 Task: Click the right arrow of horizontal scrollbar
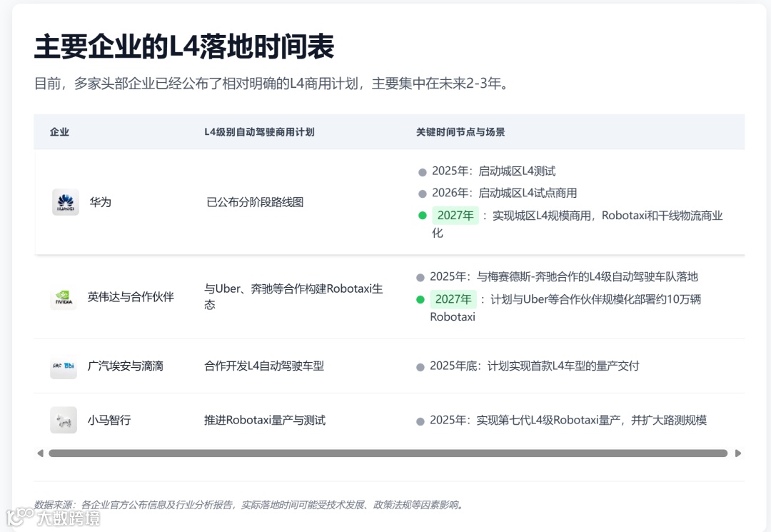pos(738,453)
